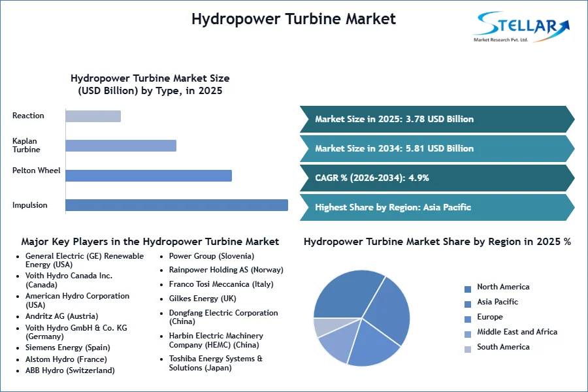Image resolution: width=588 pixels, height=392 pixels.
Task: Select the Kaplan Turbine bar
Action: point(121,146)
